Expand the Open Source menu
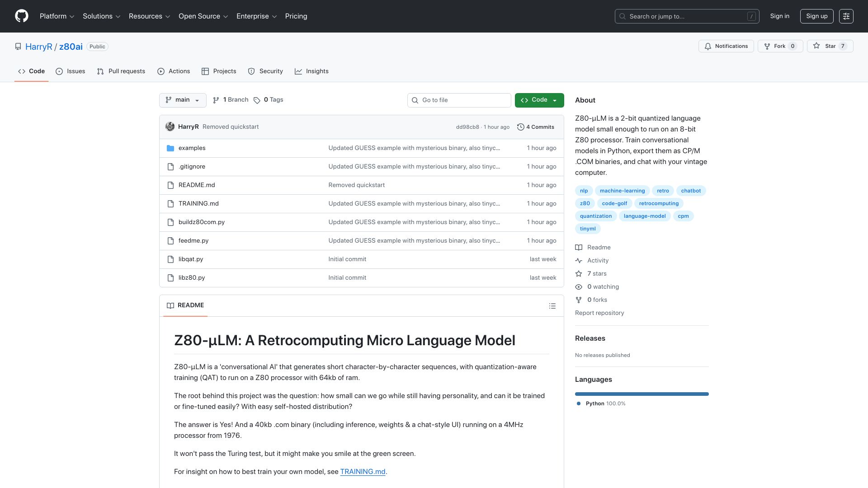868x488 pixels. tap(203, 16)
